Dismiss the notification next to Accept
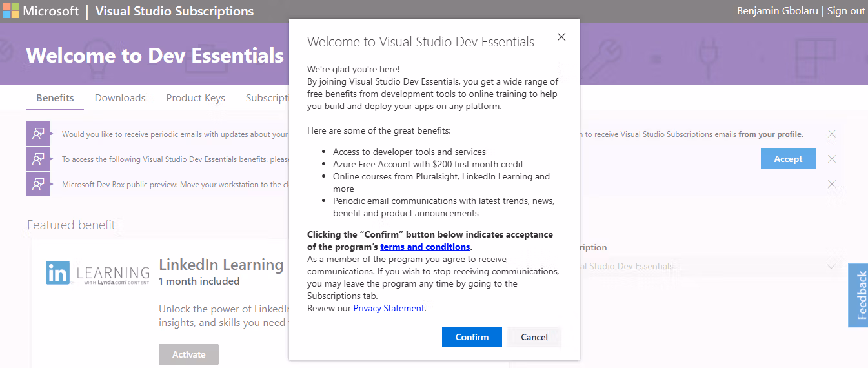The width and height of the screenshot is (868, 368). pyautogui.click(x=832, y=159)
